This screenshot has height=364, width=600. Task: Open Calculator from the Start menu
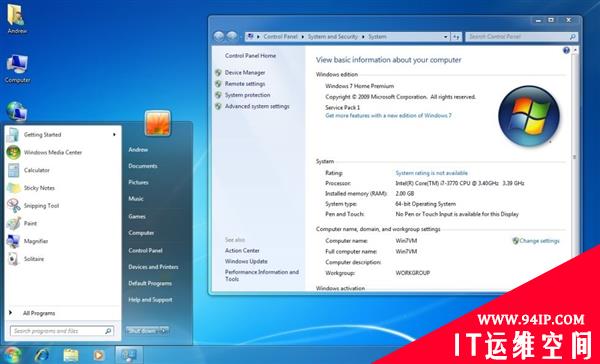click(62, 170)
